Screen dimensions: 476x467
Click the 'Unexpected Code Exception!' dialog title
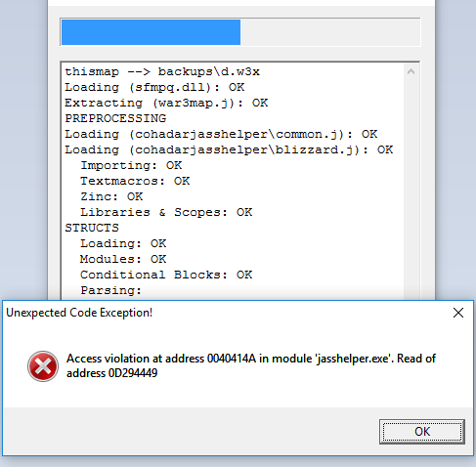79,313
